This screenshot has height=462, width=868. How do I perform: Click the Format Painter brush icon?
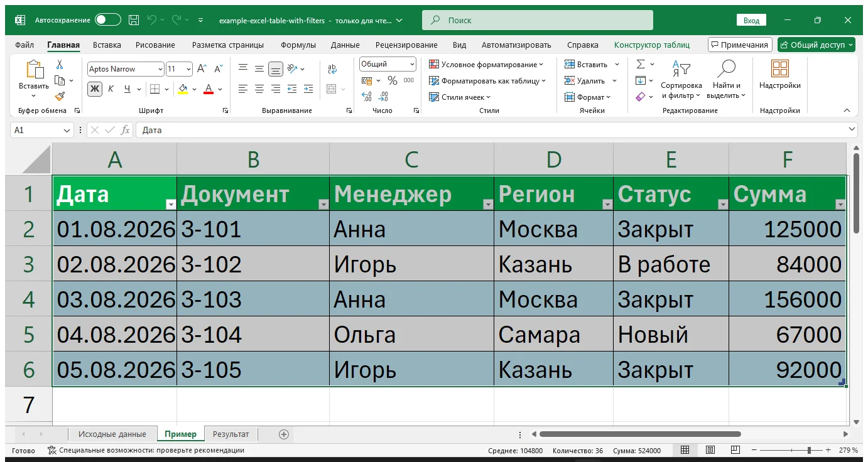60,97
